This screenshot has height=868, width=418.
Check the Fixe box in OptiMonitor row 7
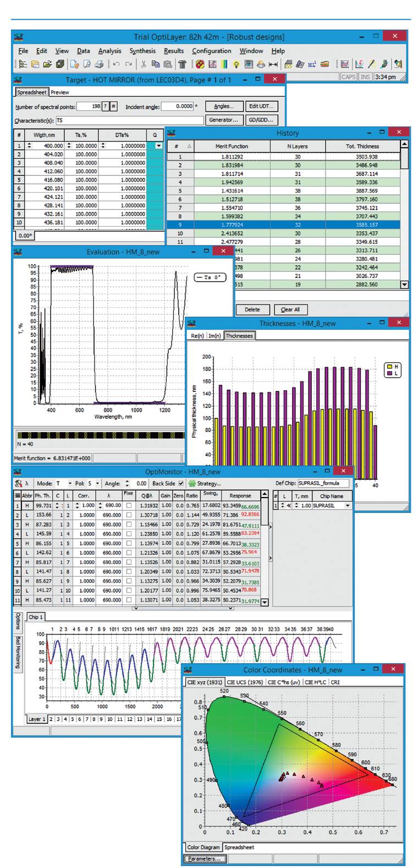click(129, 562)
